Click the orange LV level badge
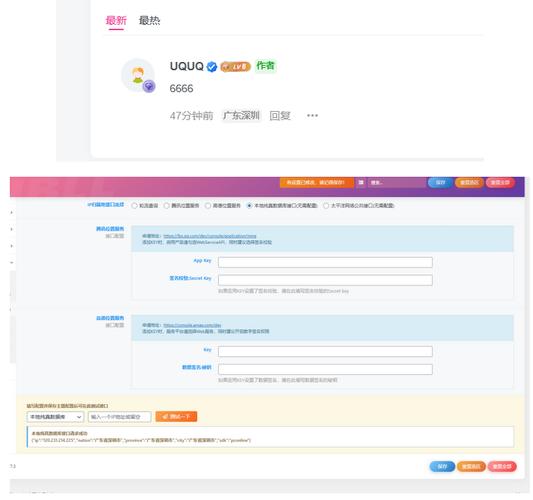533x500 pixels. coord(235,67)
